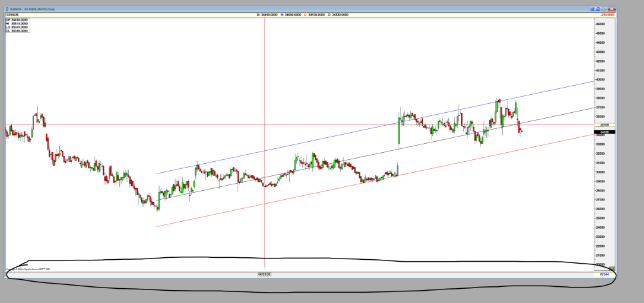Click the 87344 value in bottom bar
Viewport: 644px width, 303px height.
click(x=603, y=275)
